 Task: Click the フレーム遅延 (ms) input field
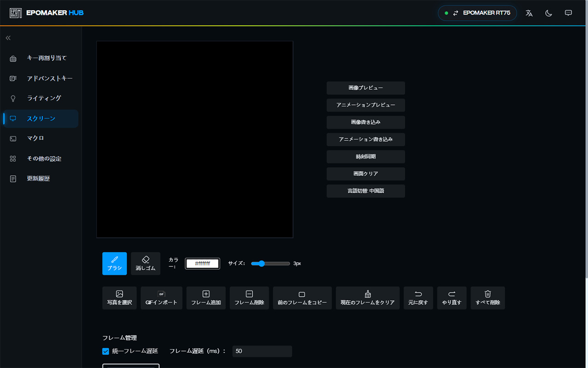(x=262, y=351)
